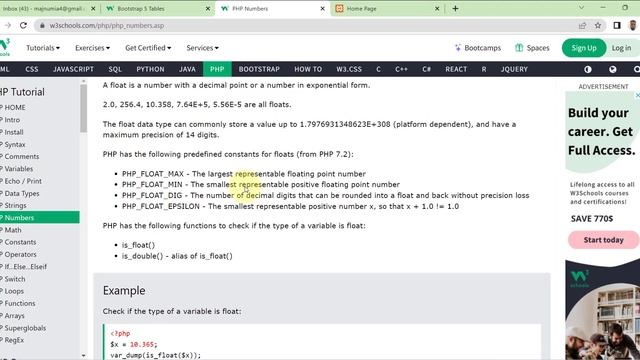Select CSS in the top navigation bar

[32, 69]
